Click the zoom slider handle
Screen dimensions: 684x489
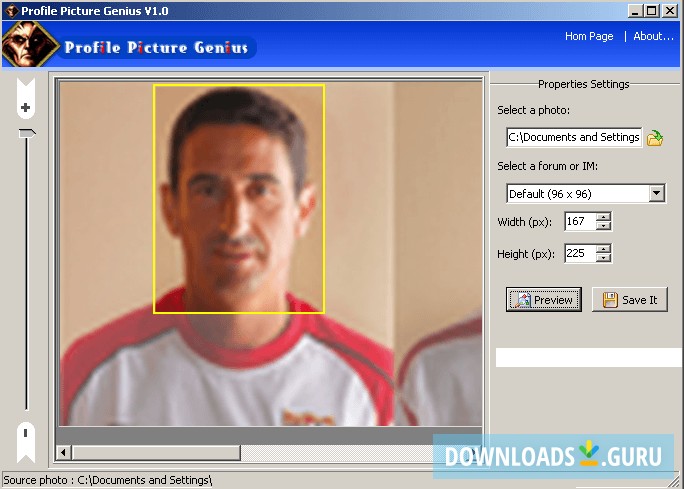point(27,133)
